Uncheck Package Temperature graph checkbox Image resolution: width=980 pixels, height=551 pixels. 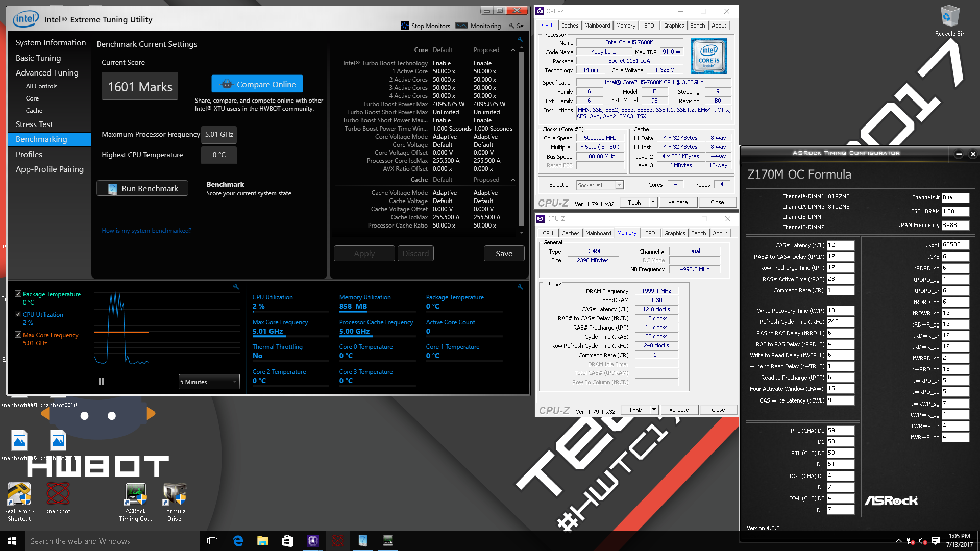(x=18, y=294)
